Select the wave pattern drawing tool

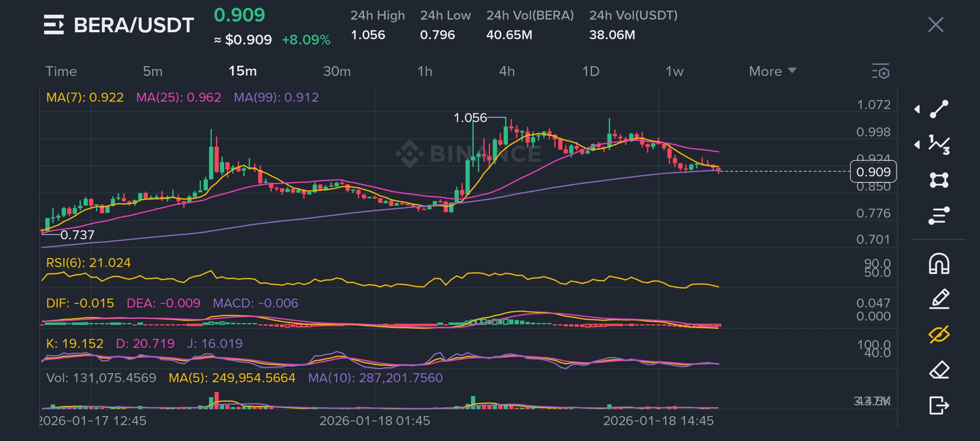(x=939, y=145)
